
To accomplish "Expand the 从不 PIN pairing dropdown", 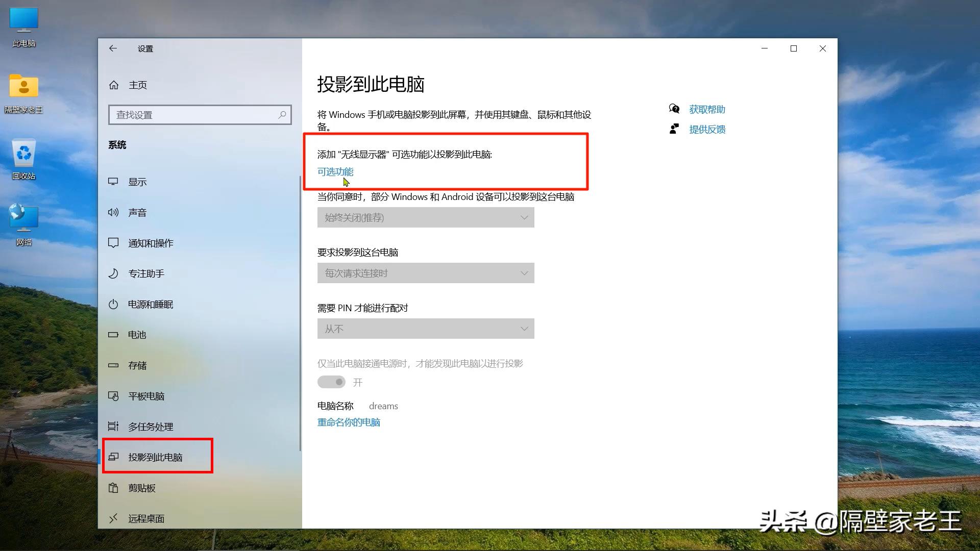I will click(425, 329).
